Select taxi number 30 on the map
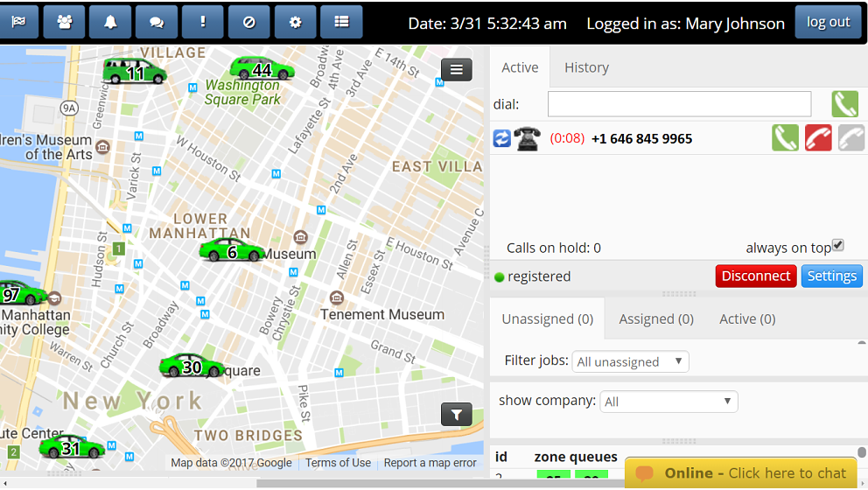Image resolution: width=868 pixels, height=490 pixels. point(192,366)
